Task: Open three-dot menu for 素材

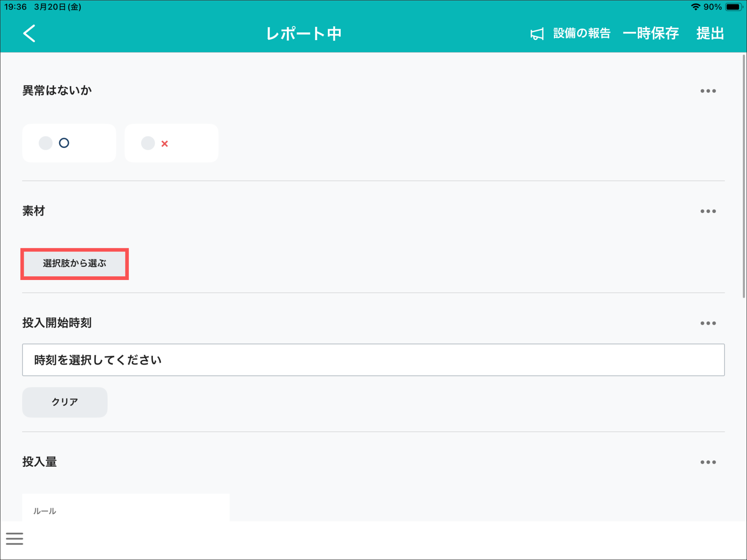Action: click(x=708, y=211)
